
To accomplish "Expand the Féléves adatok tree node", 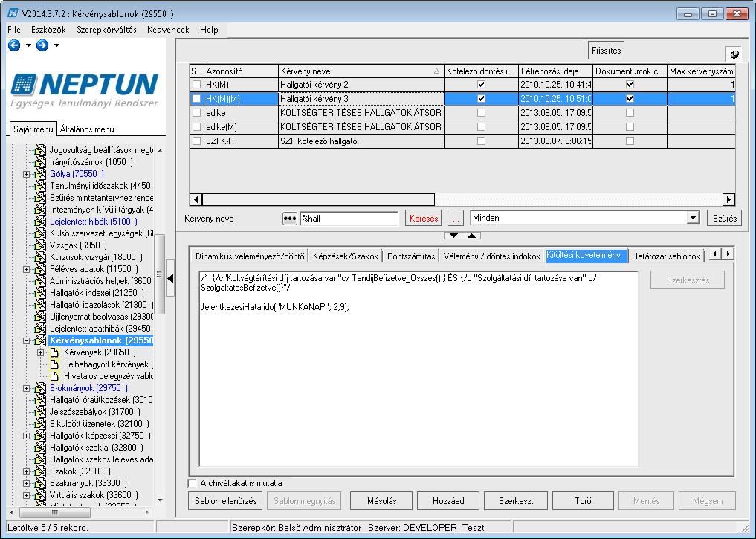I will [27, 269].
